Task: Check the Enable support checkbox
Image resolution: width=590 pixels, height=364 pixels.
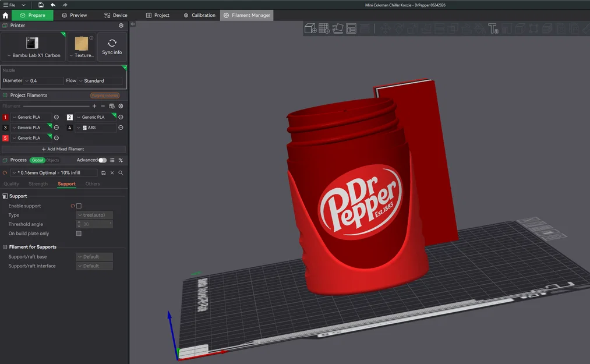Action: coord(79,206)
